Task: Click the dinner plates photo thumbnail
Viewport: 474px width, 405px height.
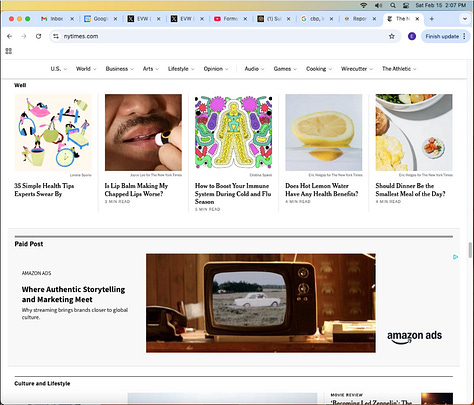Action: click(x=414, y=132)
